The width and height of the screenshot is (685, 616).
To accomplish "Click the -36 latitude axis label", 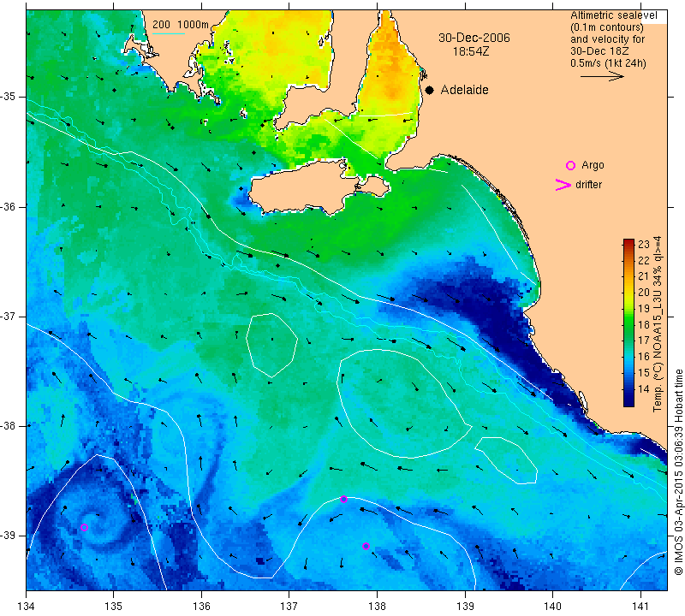I will (8, 206).
